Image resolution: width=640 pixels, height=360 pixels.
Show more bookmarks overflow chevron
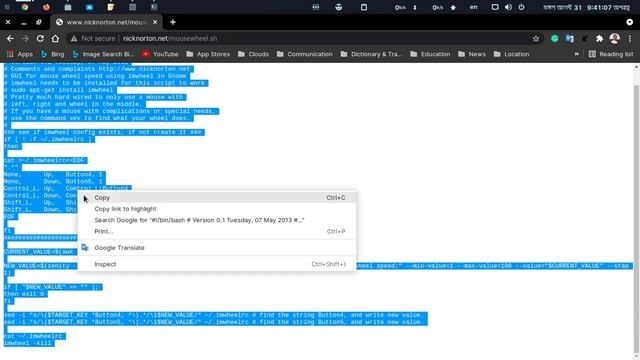click(x=576, y=54)
